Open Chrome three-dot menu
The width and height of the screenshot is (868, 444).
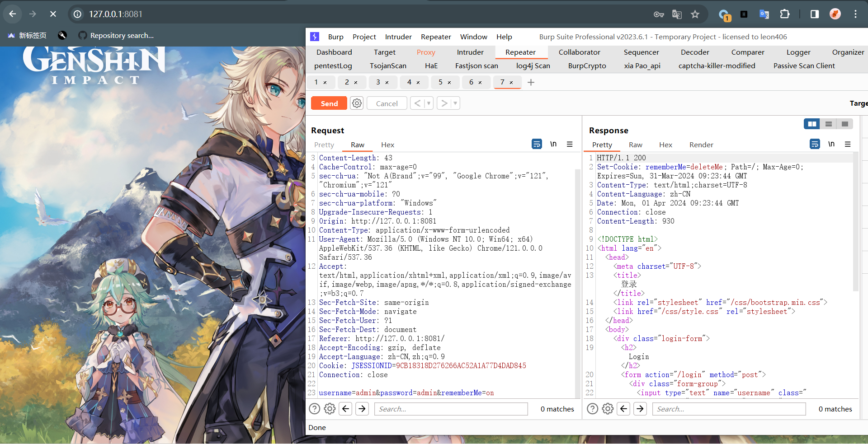coord(855,14)
